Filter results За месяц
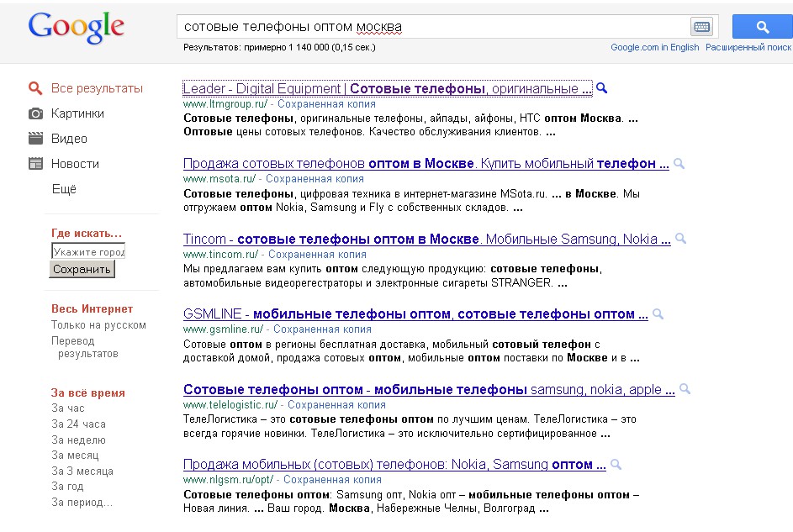 pyautogui.click(x=75, y=456)
